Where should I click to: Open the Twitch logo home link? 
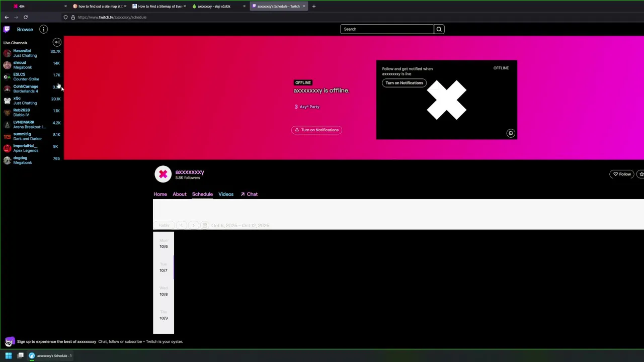click(x=7, y=29)
